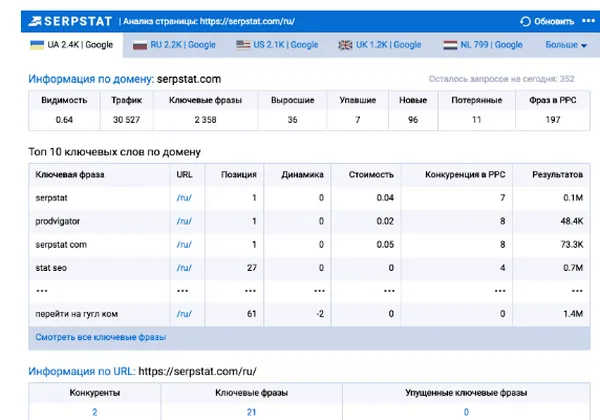
Task: Click the keyword prodvigator
Action: click(x=57, y=221)
